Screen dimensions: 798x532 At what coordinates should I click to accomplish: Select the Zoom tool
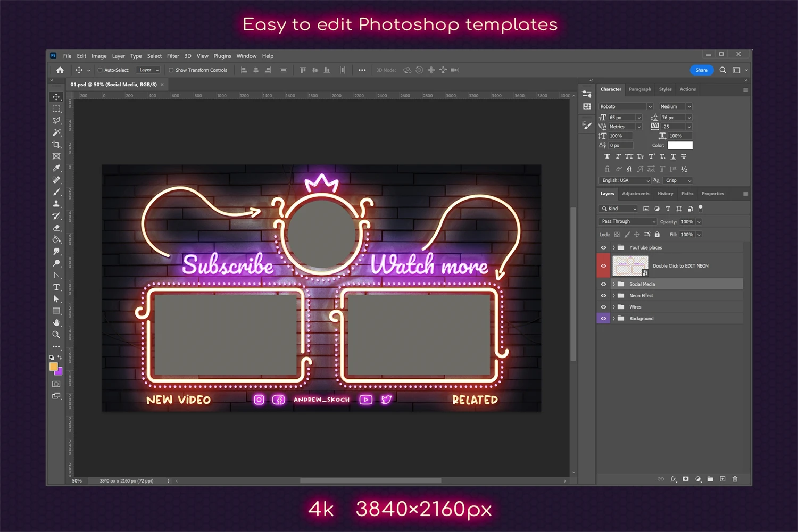[x=56, y=335]
